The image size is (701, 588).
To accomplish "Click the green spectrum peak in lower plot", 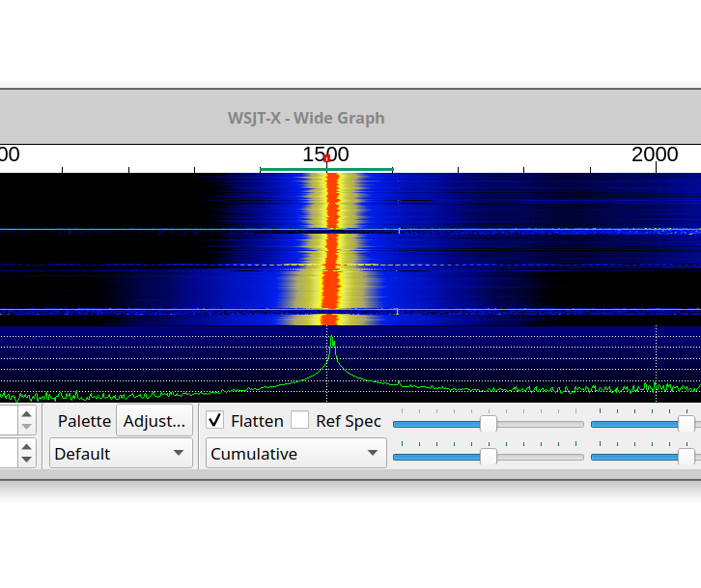I will tap(332, 342).
